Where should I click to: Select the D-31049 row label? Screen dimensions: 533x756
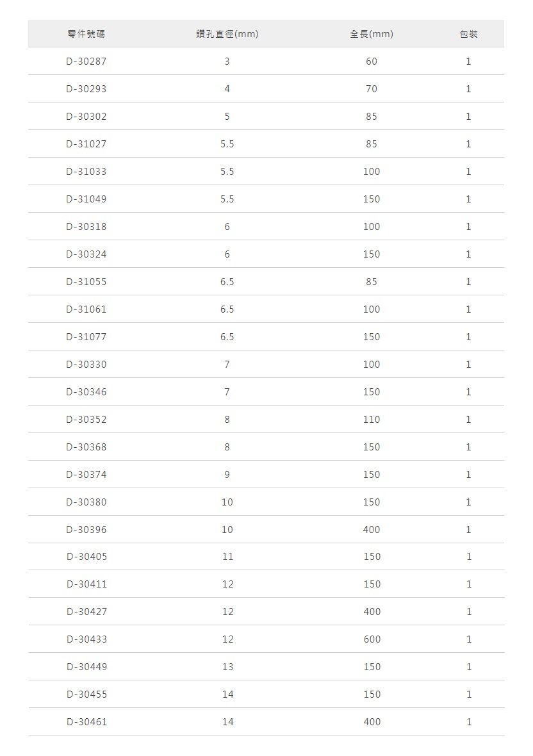click(86, 199)
